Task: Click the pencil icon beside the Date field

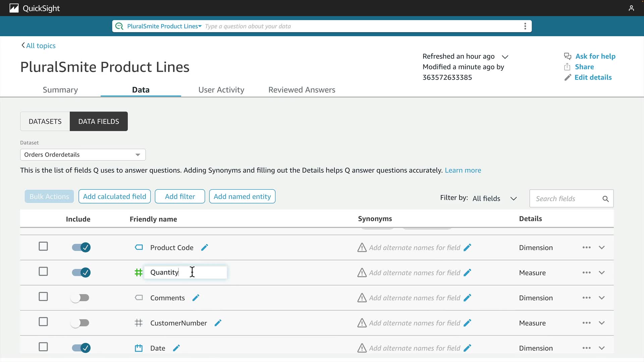Action: coord(176,348)
